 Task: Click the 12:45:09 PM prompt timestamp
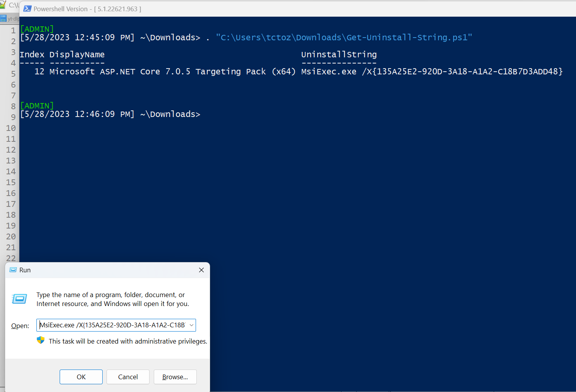pyautogui.click(x=77, y=38)
